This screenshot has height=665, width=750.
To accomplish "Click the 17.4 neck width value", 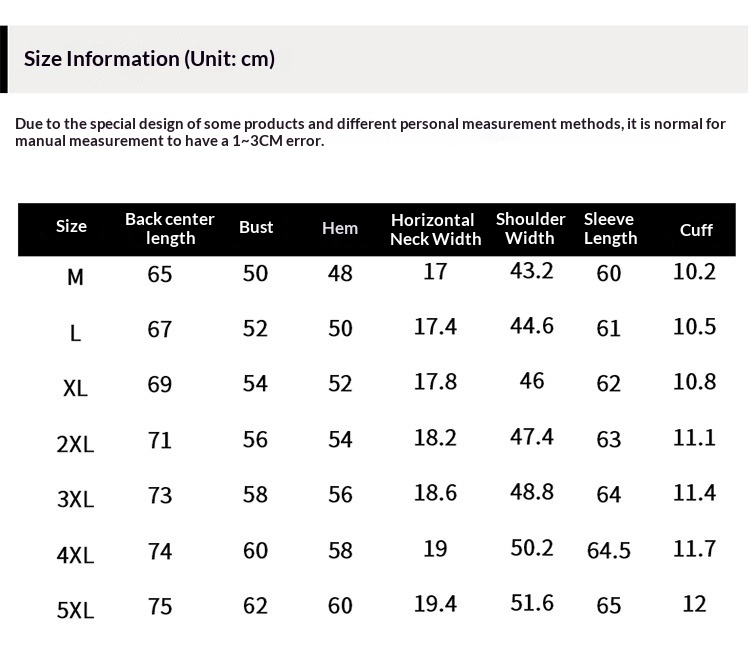I will tap(435, 327).
